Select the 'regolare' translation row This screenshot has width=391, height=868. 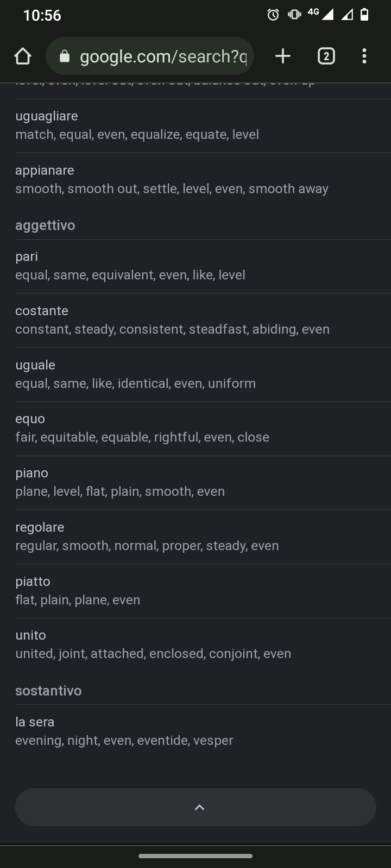pos(195,537)
